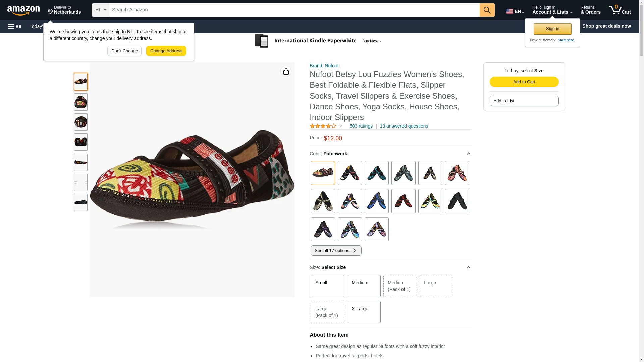Viewport: 644px width, 362px height.
Task: Collapse the Color section chevron
Action: [468, 154]
